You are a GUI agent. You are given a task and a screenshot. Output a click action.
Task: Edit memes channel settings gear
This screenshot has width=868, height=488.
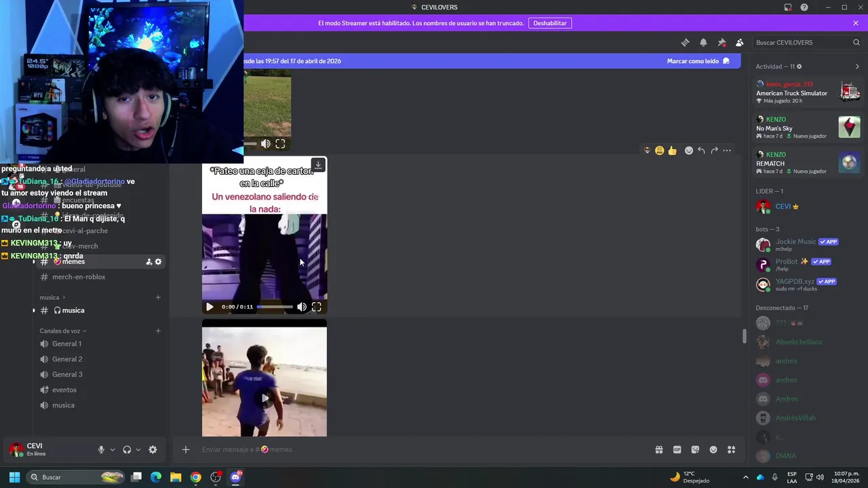click(159, 262)
